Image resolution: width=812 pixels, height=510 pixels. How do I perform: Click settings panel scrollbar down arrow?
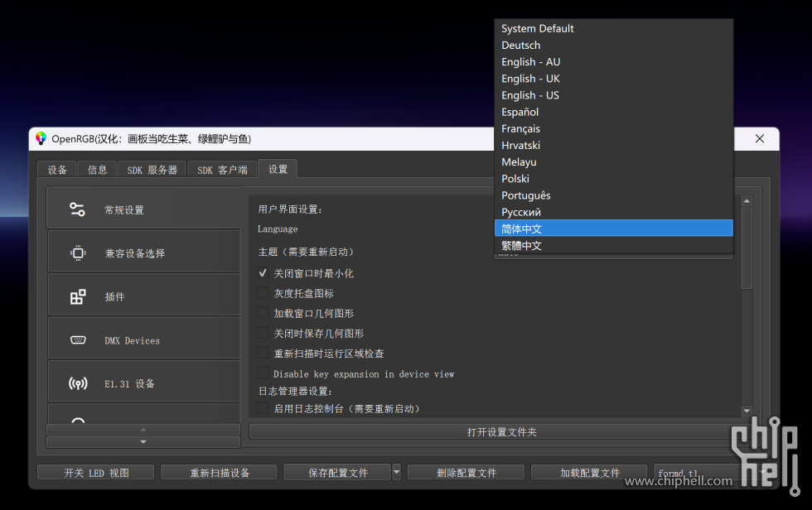(747, 411)
